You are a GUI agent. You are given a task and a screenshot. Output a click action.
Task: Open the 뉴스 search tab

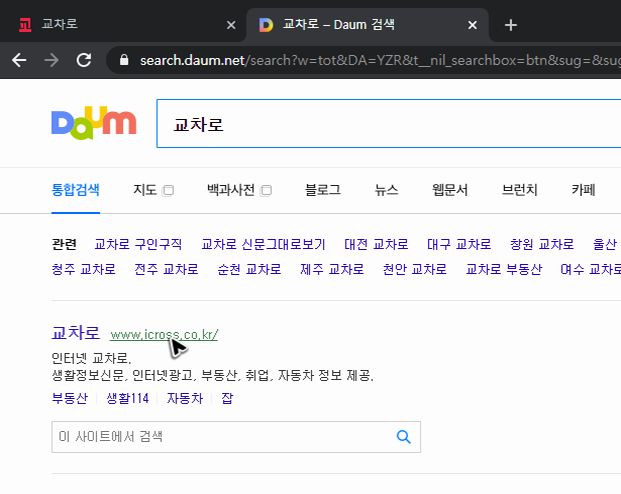[x=387, y=190]
